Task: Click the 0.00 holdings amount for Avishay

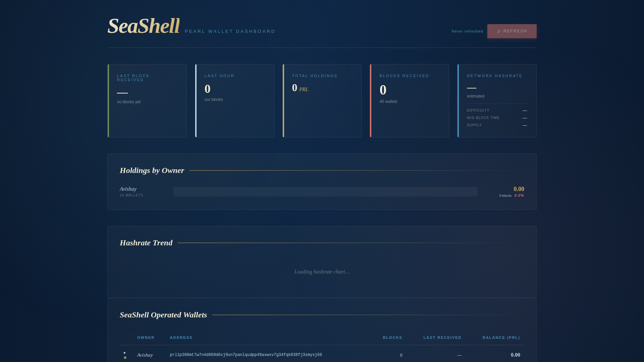Action: (519, 189)
